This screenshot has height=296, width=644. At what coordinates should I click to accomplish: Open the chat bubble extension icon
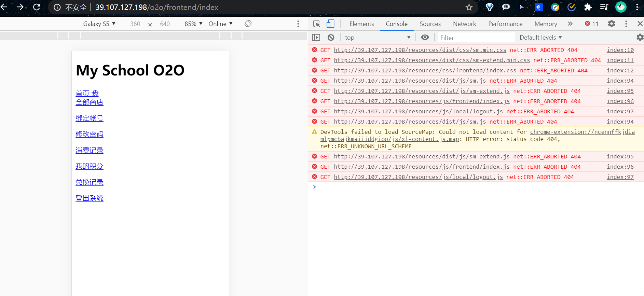(x=506, y=7)
